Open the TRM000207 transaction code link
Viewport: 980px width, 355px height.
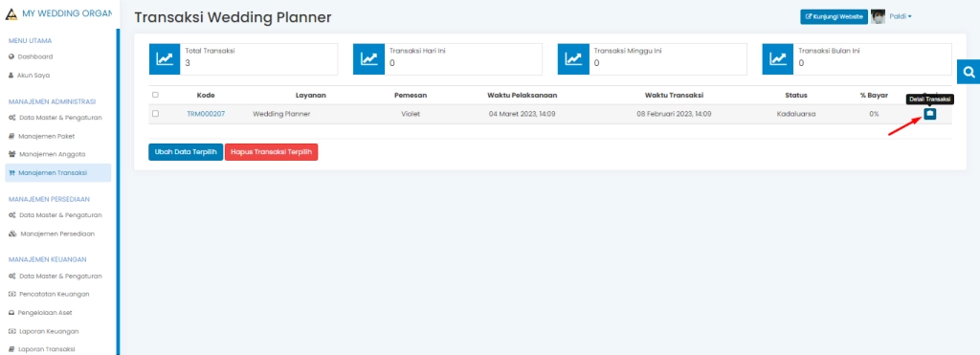click(206, 115)
